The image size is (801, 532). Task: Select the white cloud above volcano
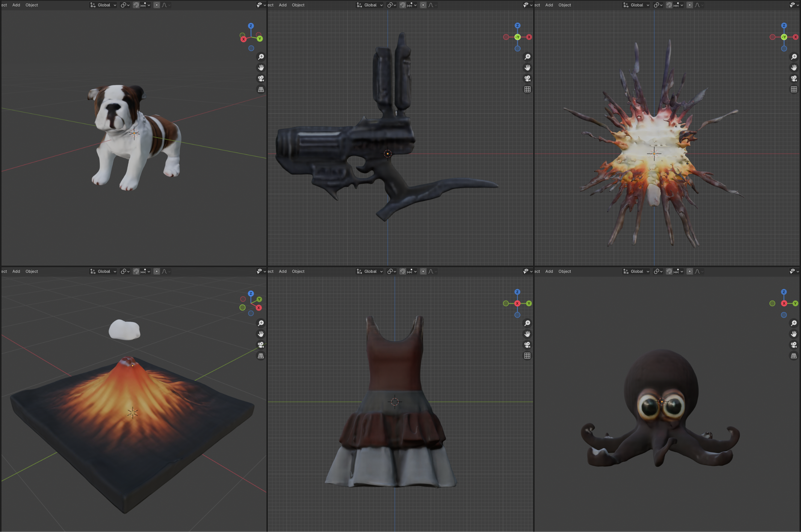point(124,330)
